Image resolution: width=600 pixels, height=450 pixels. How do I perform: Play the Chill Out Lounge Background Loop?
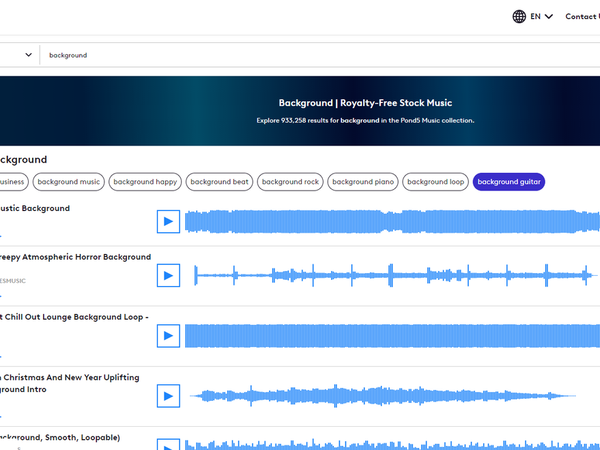[168, 336]
